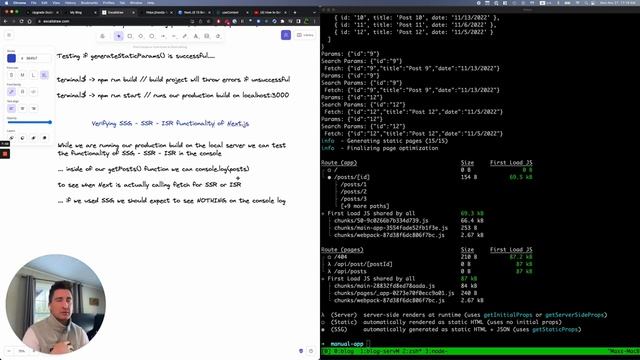Image resolution: width=640 pixels, height=360 pixels.
Task: Select the Arrow tool in Excalidraw
Action: [163, 36]
